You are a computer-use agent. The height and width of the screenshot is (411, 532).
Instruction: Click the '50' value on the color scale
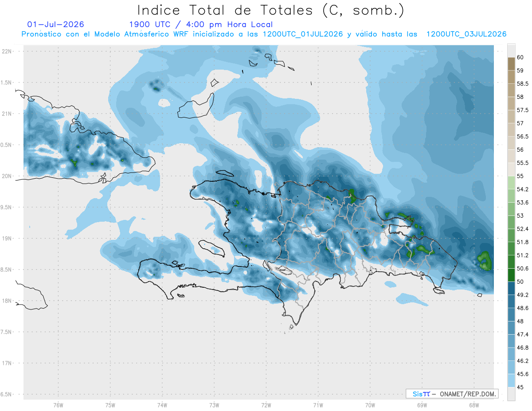(520, 282)
